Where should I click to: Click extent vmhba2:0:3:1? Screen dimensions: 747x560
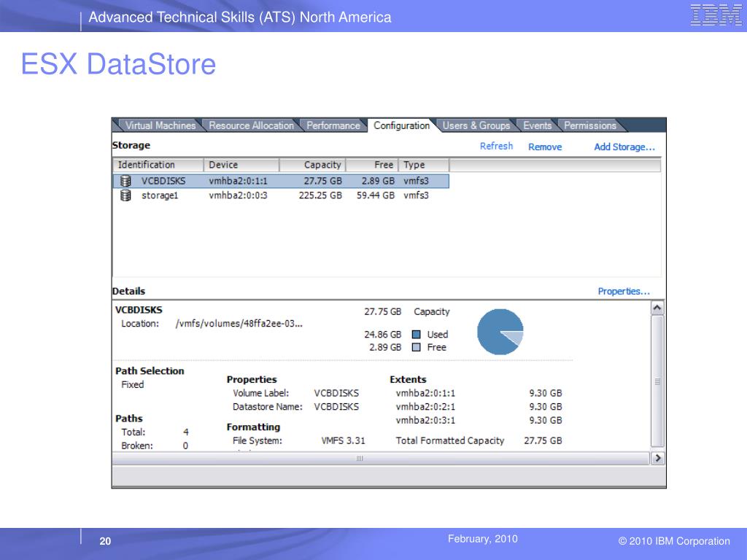425,421
